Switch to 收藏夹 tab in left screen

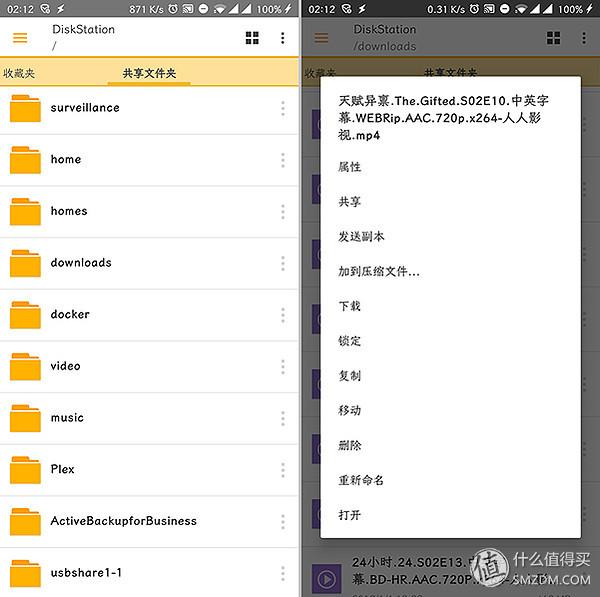[x=19, y=73]
